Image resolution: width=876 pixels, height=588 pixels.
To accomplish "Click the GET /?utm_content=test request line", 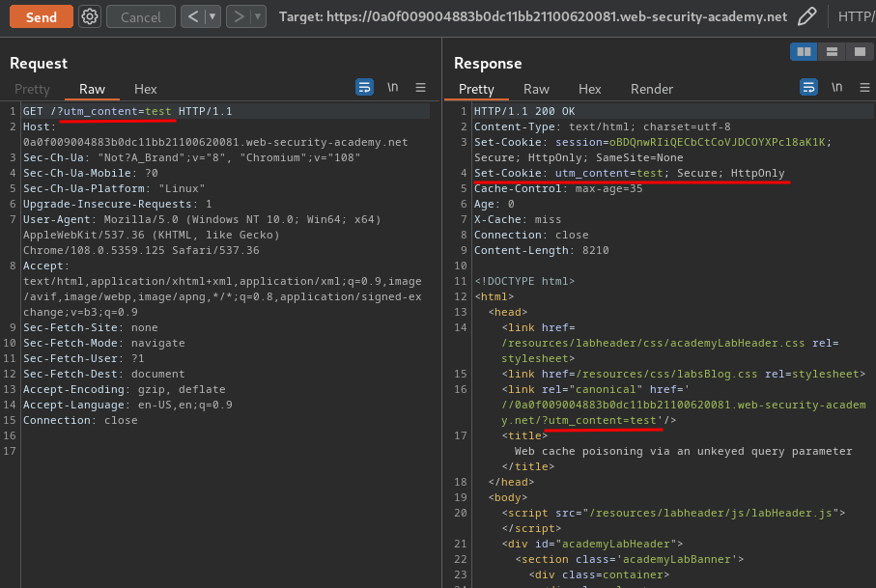I will pyautogui.click(x=127, y=111).
